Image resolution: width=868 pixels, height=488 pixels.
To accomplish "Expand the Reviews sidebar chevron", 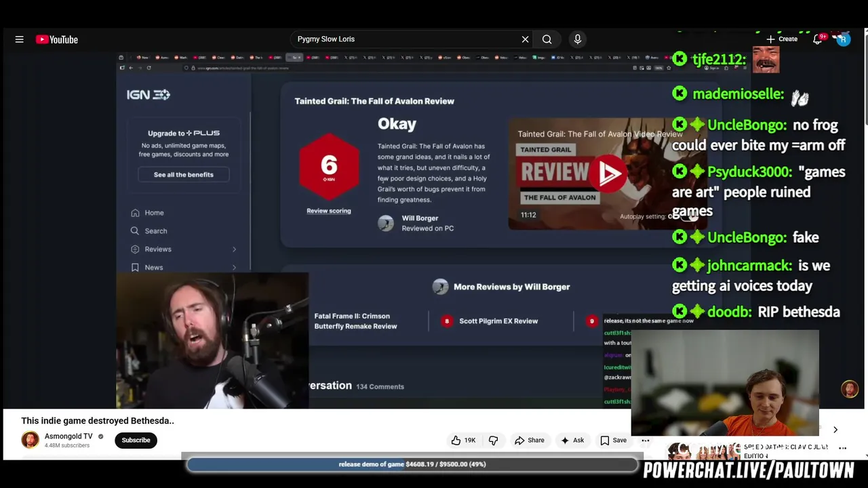I will [234, 249].
